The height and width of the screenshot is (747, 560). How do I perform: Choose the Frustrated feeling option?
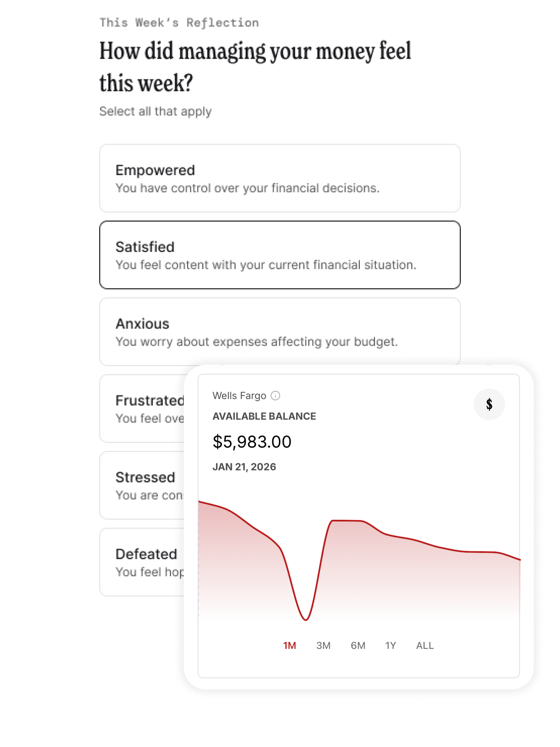pos(142,409)
